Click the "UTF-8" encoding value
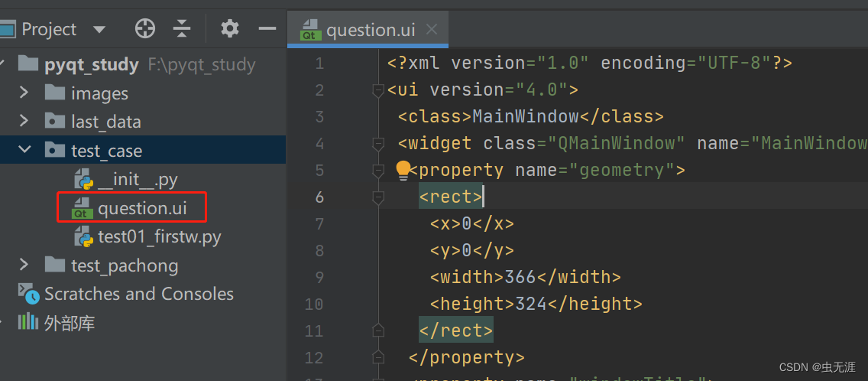Image resolution: width=868 pixels, height=381 pixels. 734,63
